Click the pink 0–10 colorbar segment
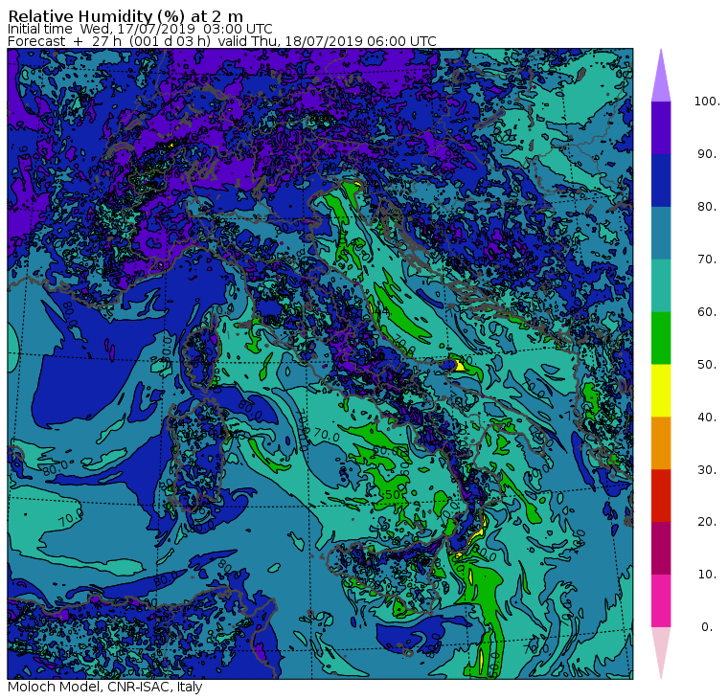This screenshot has height=700, width=728. (x=661, y=601)
